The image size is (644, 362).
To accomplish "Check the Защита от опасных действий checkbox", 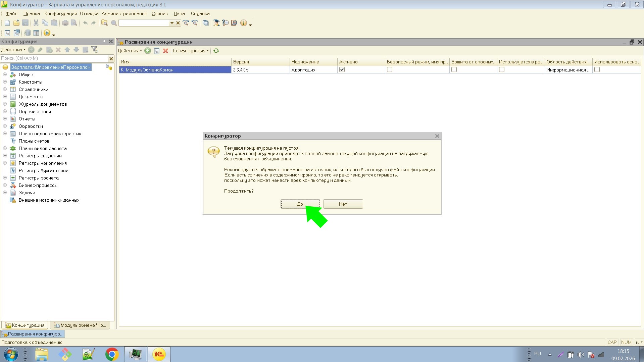I will [454, 70].
